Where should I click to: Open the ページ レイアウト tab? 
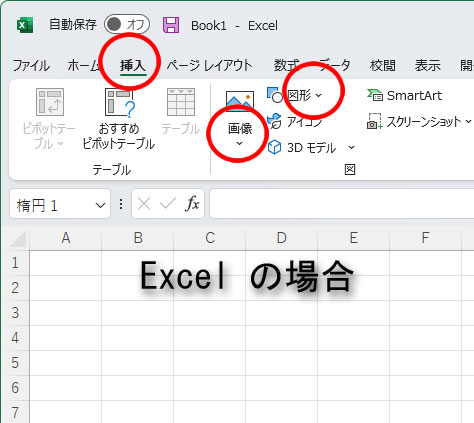tap(209, 65)
